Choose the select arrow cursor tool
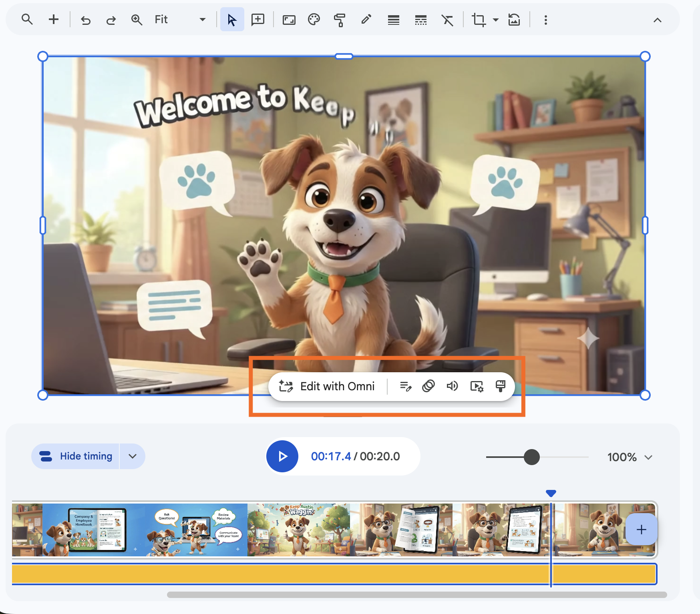700x614 pixels. click(232, 19)
